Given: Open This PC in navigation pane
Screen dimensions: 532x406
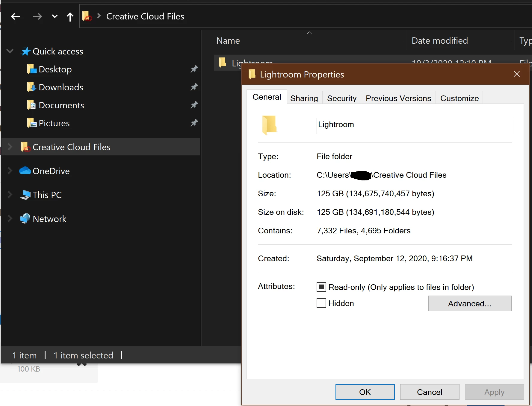Looking at the screenshot, I should pyautogui.click(x=47, y=195).
